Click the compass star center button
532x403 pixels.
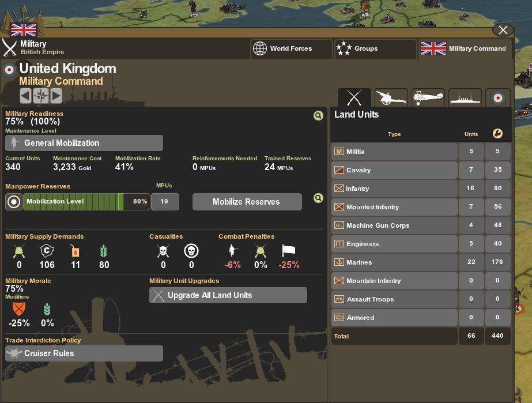click(x=41, y=95)
